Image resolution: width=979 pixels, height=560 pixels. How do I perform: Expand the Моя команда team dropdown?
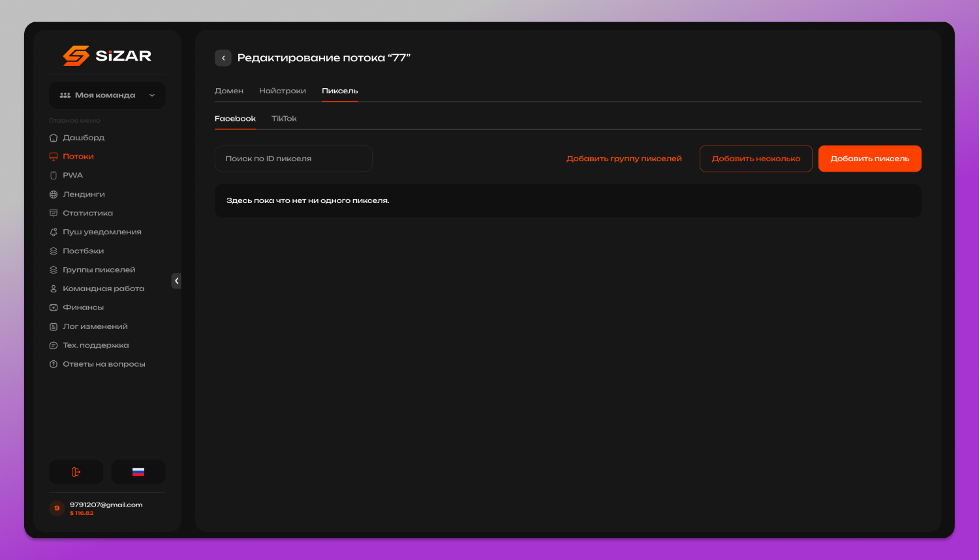107,95
